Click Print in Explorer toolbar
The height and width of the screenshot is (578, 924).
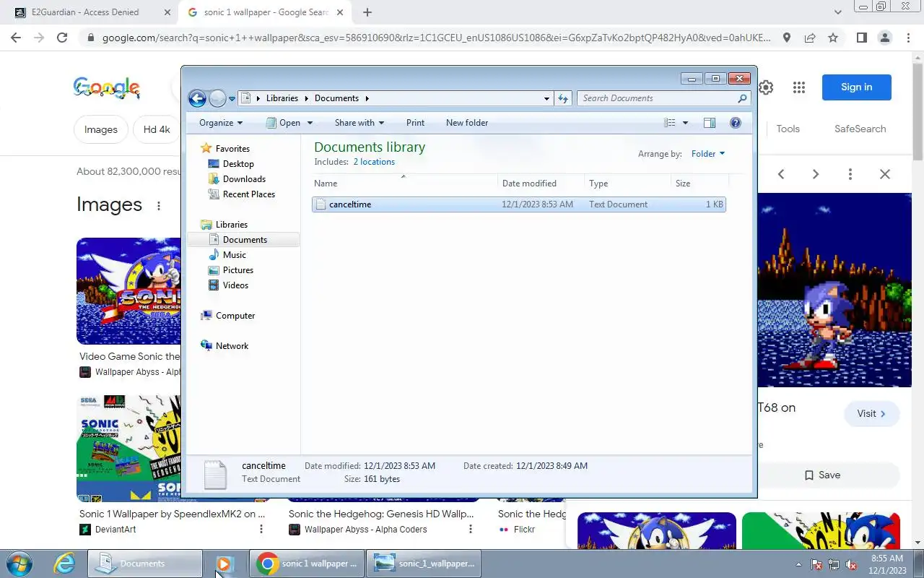(x=415, y=123)
